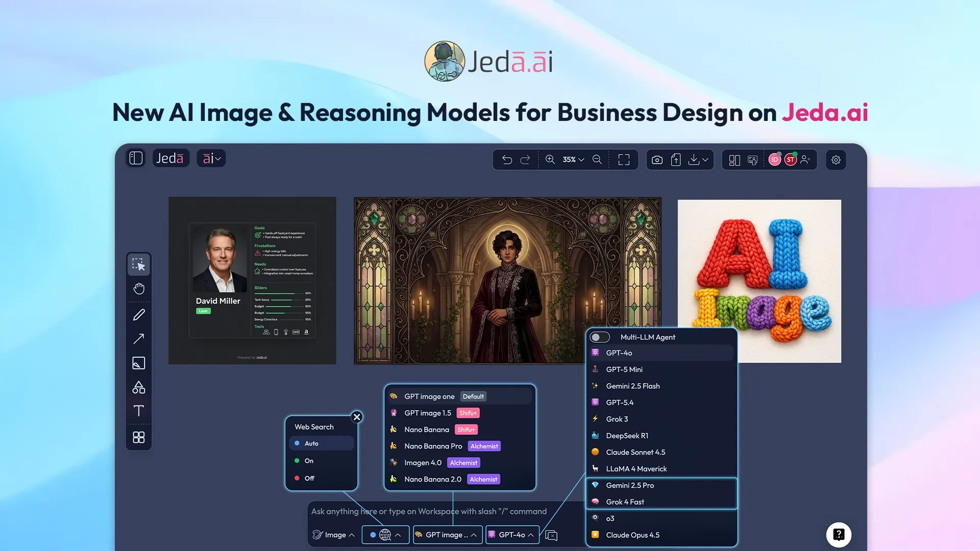This screenshot has width=980, height=551.
Task: Activate the hand pan tool
Action: click(x=138, y=288)
